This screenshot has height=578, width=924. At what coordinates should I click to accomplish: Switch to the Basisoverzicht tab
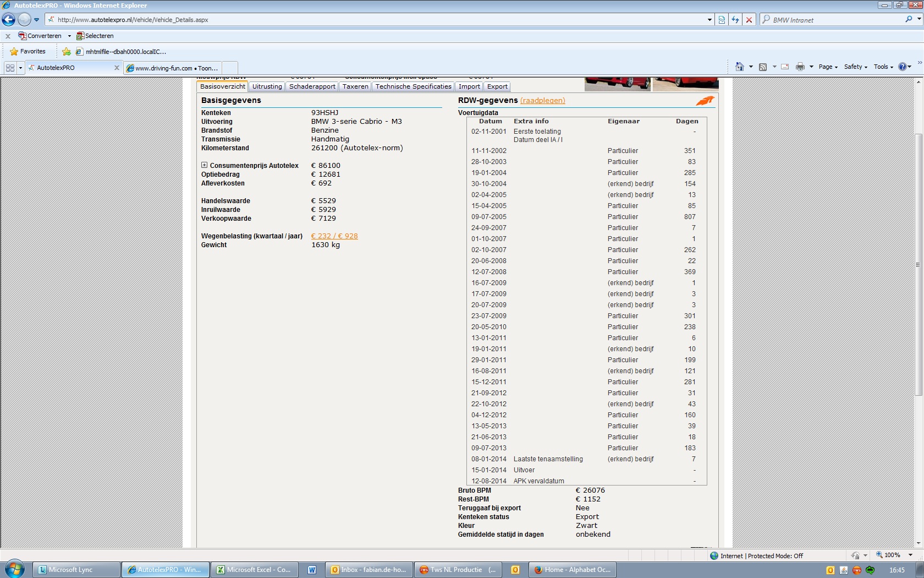[223, 86]
